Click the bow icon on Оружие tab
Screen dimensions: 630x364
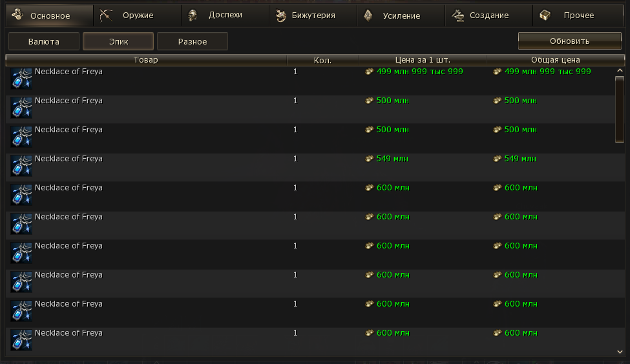point(107,15)
